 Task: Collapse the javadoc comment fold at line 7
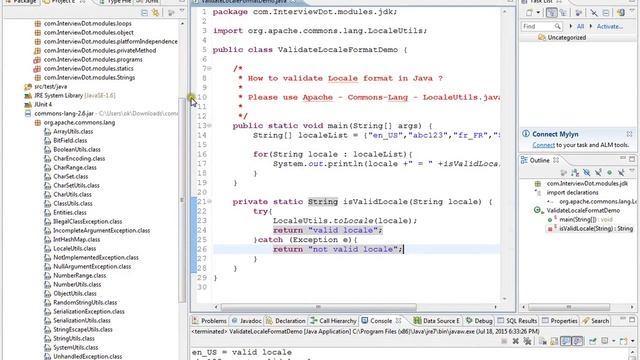coord(209,69)
